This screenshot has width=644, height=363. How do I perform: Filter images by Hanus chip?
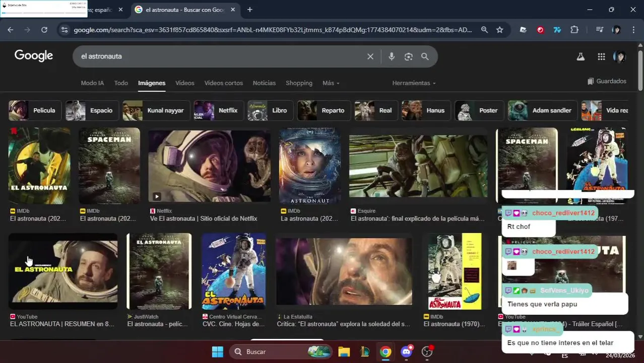click(426, 110)
